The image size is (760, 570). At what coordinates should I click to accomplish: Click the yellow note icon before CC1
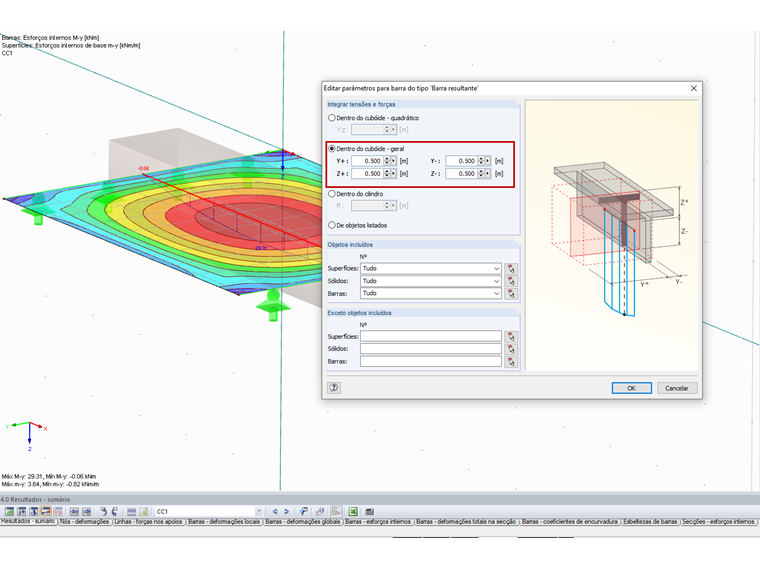pos(143,511)
